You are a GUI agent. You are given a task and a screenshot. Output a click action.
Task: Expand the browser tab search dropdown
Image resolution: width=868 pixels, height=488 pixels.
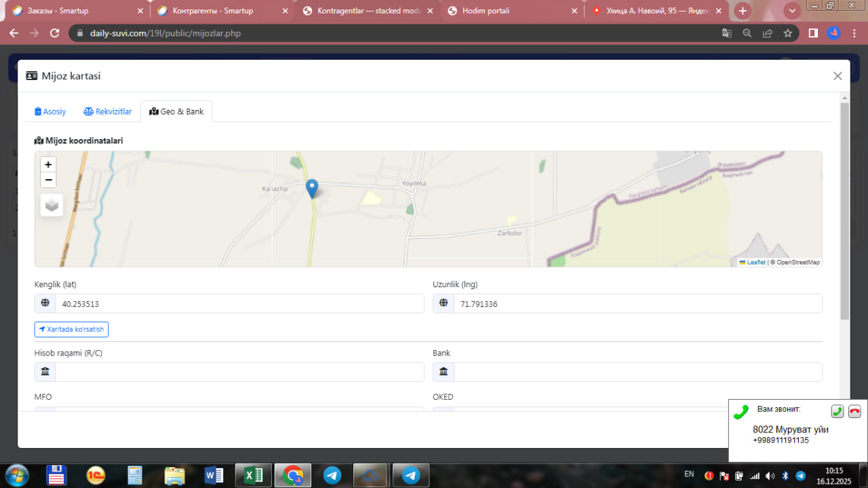[791, 11]
